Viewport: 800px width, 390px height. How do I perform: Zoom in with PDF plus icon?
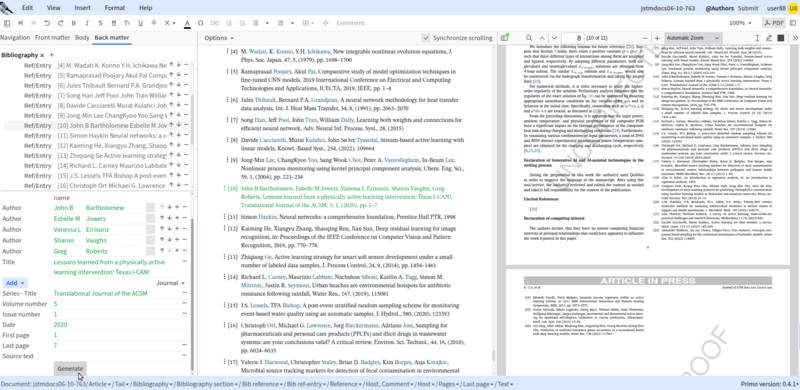coord(657,38)
